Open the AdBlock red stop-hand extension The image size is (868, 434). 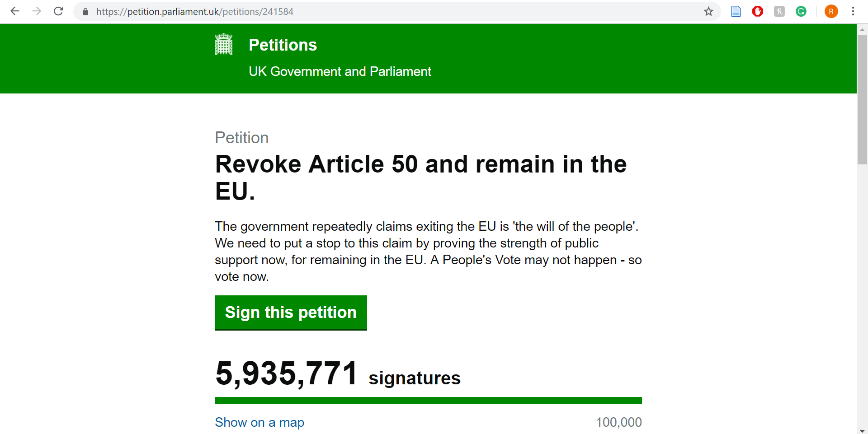click(x=758, y=11)
